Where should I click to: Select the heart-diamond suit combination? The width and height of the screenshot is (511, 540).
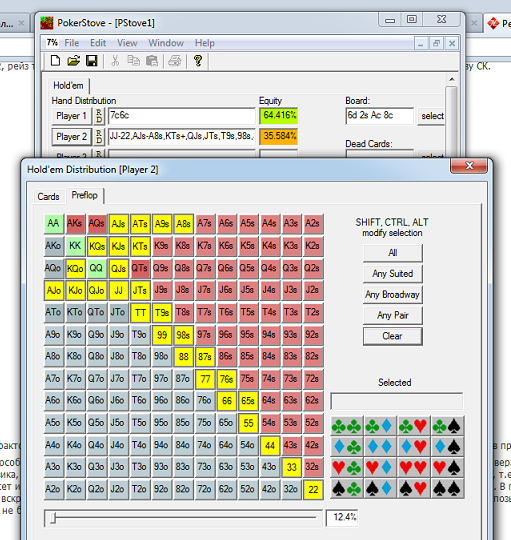coord(379,468)
